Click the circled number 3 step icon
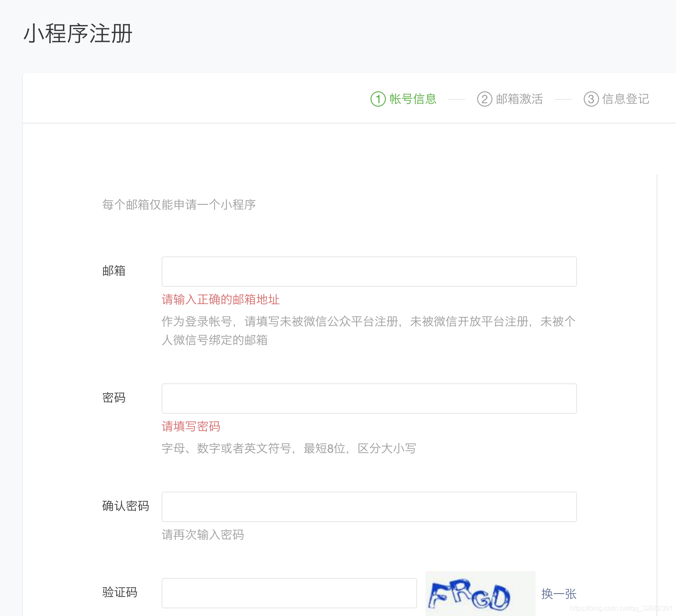The height and width of the screenshot is (616, 676). click(x=591, y=99)
